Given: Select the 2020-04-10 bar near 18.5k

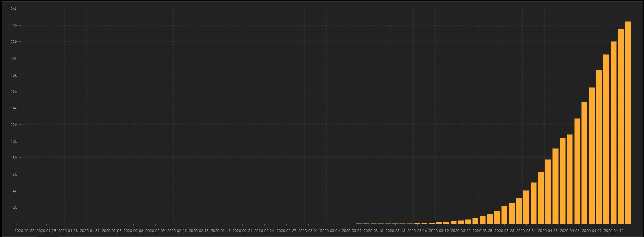Looking at the screenshot, I should pyautogui.click(x=599, y=147).
